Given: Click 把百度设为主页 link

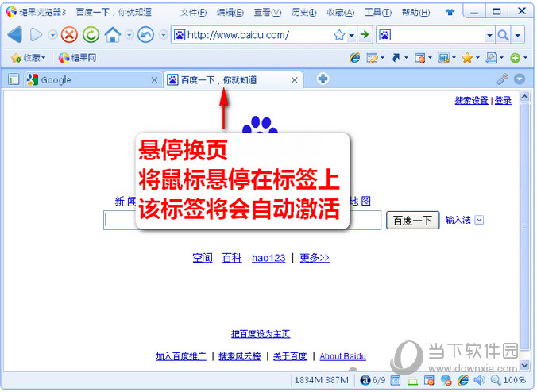Looking at the screenshot, I should pos(261,334).
